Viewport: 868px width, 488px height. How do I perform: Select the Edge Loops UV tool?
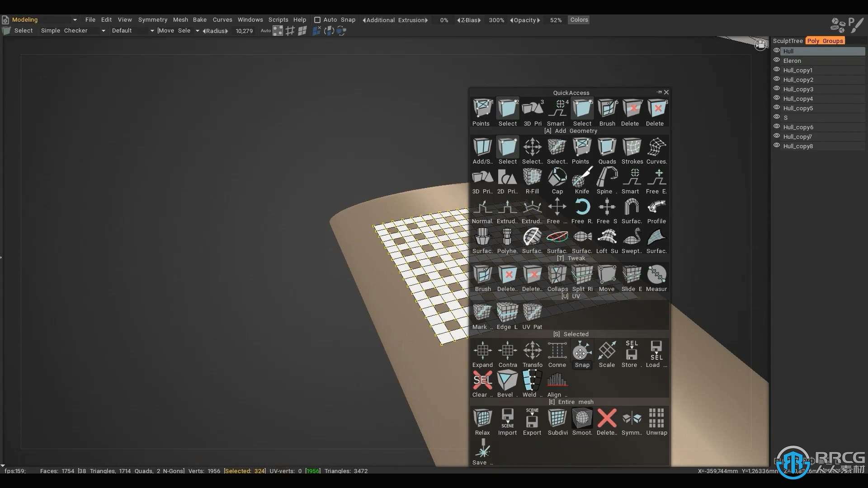click(x=507, y=317)
